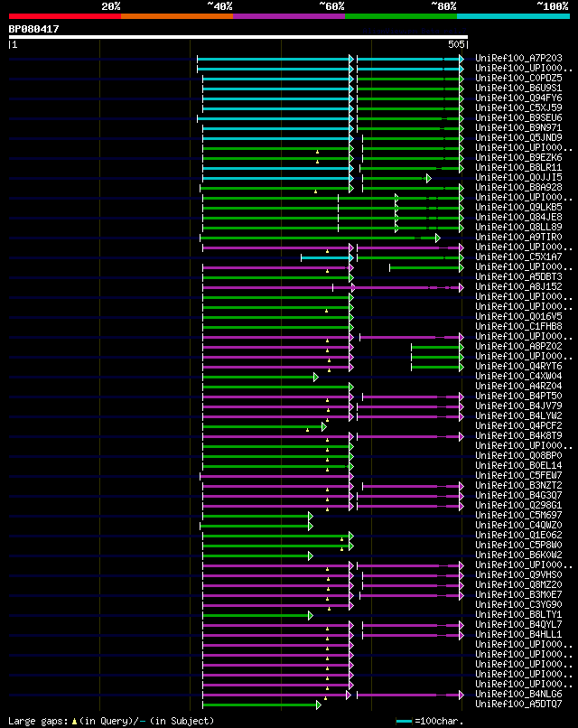The image size is (578, 728).
Task: Select hit label UniRef100_C5M697
Action: point(518,515)
